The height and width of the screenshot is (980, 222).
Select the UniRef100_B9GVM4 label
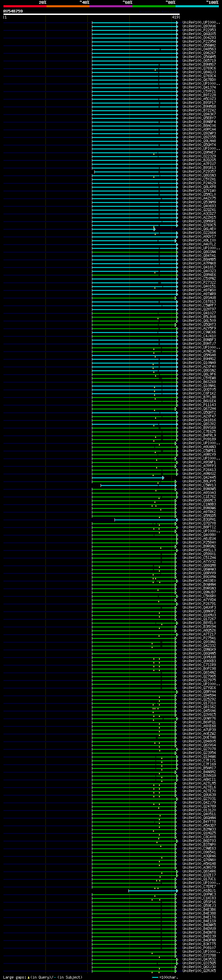[199, 577]
